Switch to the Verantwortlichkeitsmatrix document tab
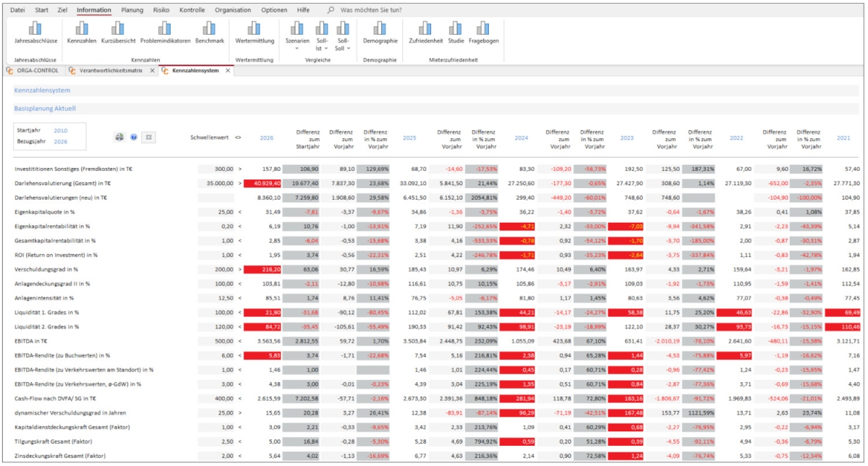The height and width of the screenshot is (466, 868). [109, 70]
